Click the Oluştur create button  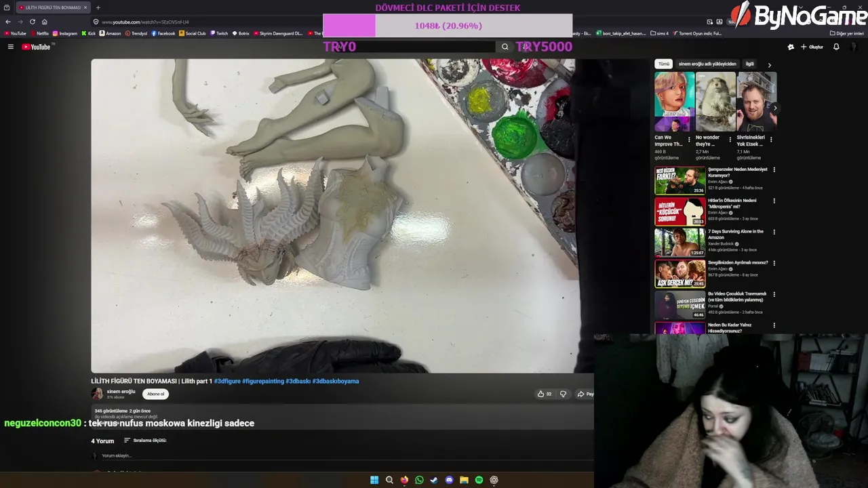click(x=812, y=47)
